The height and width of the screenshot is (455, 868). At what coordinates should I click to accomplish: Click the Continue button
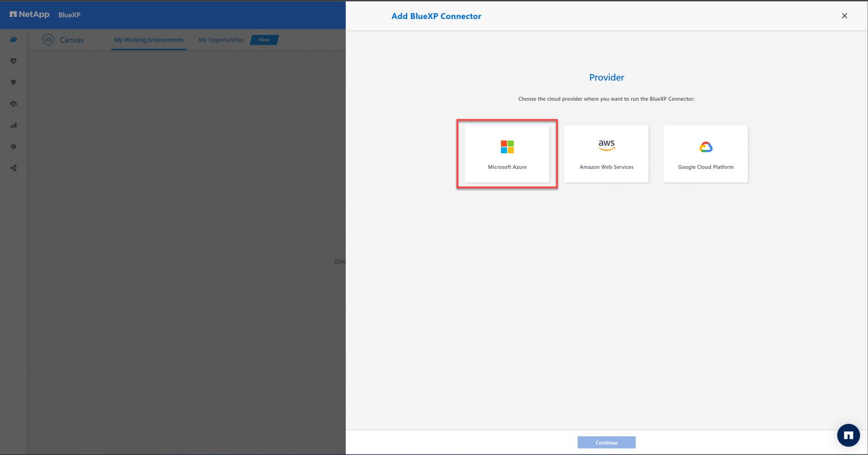coord(606,442)
